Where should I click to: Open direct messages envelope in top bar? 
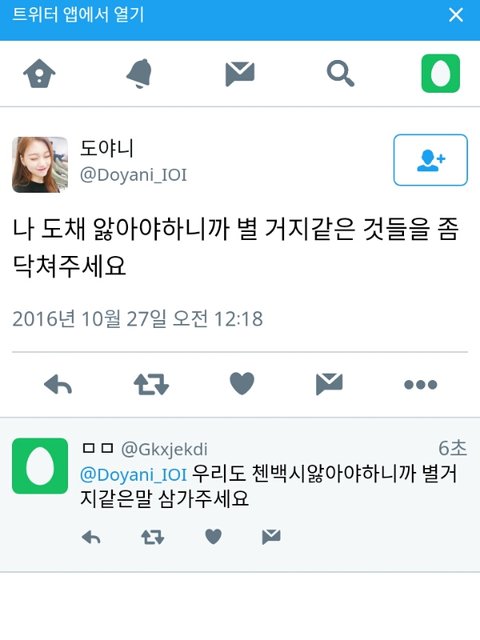click(240, 74)
